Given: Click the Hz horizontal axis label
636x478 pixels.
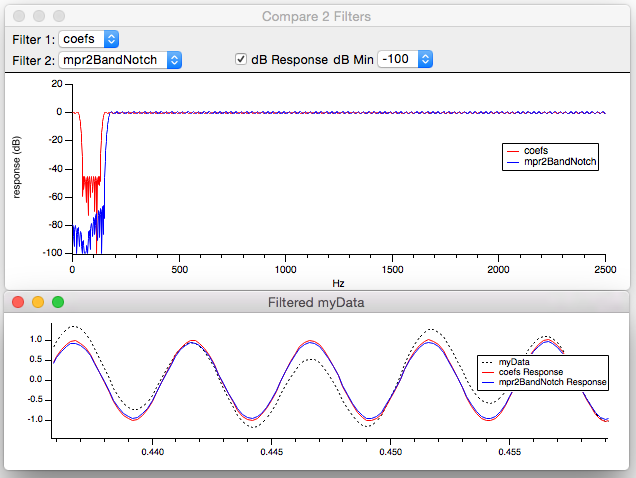Looking at the screenshot, I should [339, 283].
